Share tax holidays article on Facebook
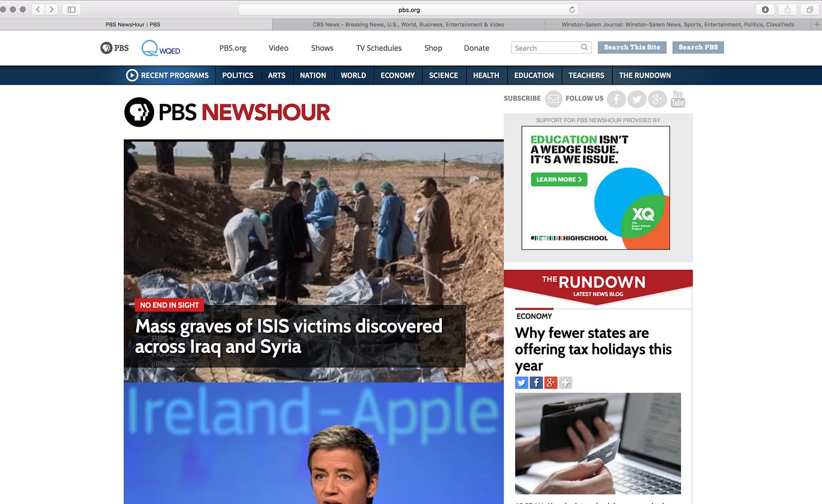The width and height of the screenshot is (822, 504). tap(536, 383)
